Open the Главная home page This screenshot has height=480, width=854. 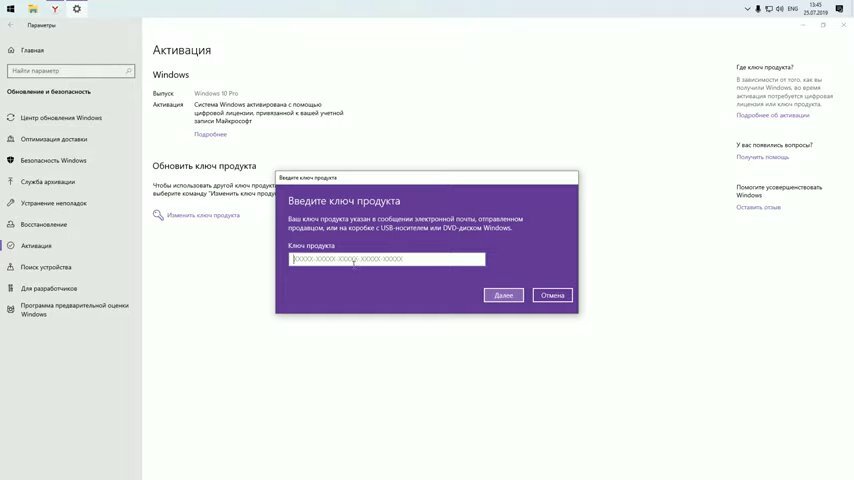point(32,50)
